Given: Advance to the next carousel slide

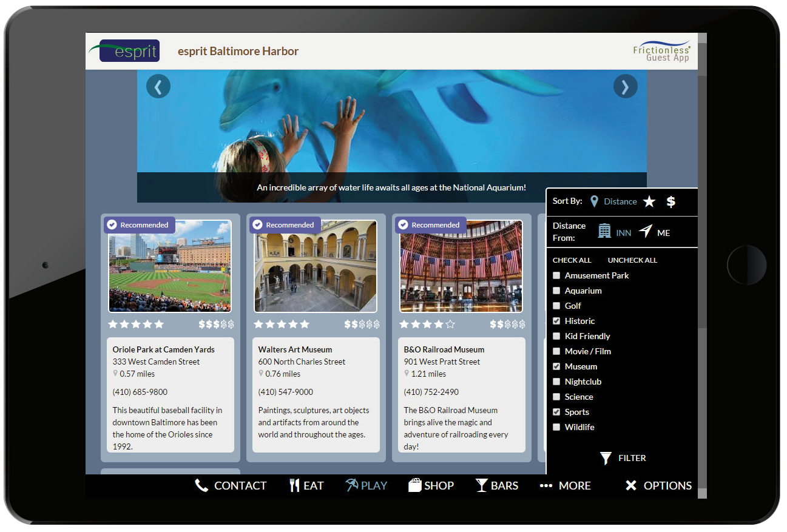Looking at the screenshot, I should 626,87.
